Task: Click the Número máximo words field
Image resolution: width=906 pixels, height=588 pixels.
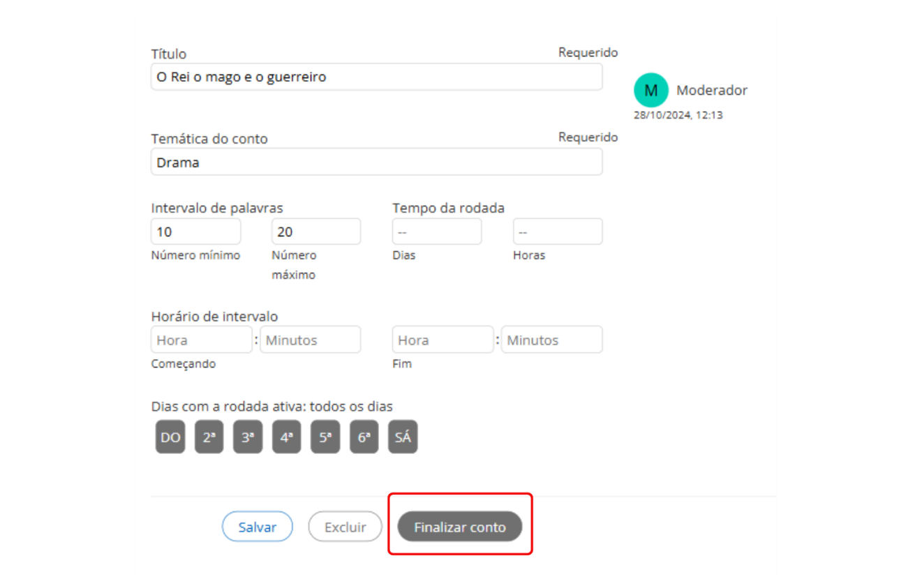Action: tap(316, 232)
